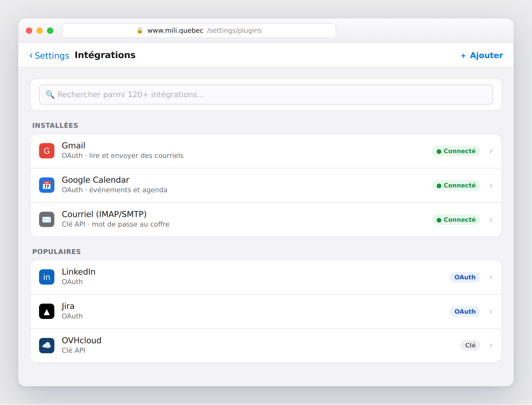Click the red close window button
This screenshot has height=405, width=532.
tap(29, 31)
